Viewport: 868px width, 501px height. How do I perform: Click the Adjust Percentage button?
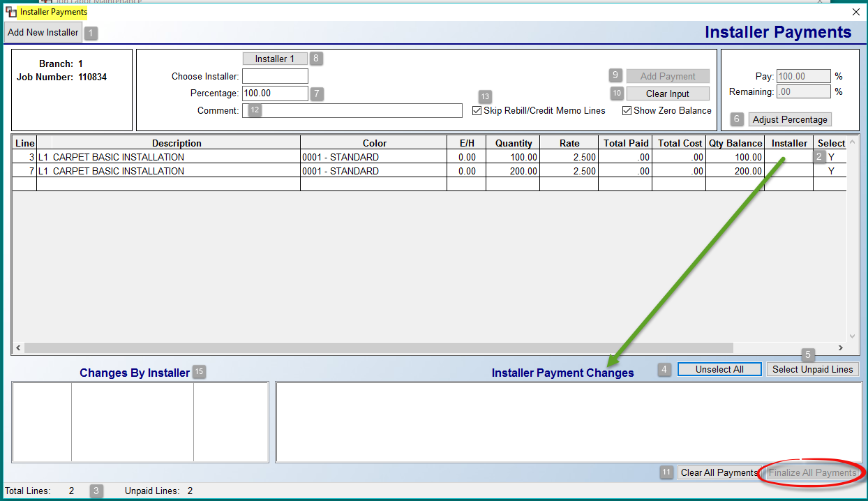coord(790,119)
